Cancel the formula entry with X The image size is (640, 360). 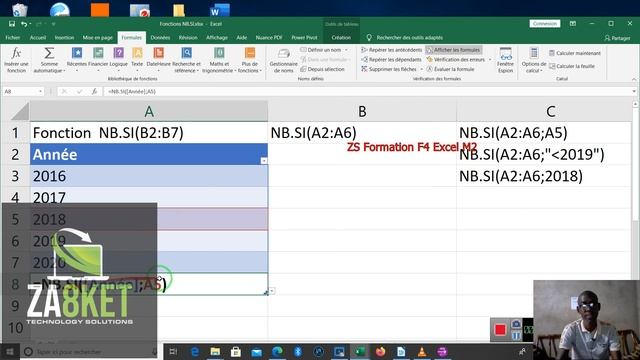click(64, 91)
